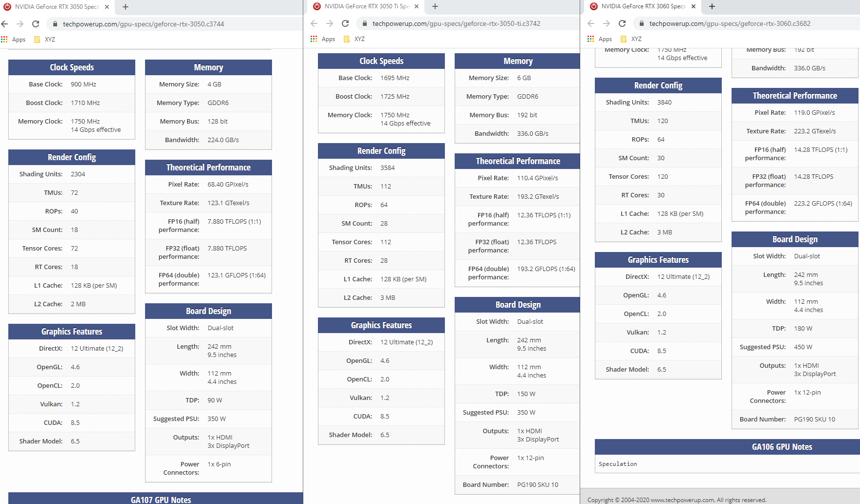This screenshot has width=860, height=504.
Task: Click 3584 shading units value
Action: (x=388, y=168)
